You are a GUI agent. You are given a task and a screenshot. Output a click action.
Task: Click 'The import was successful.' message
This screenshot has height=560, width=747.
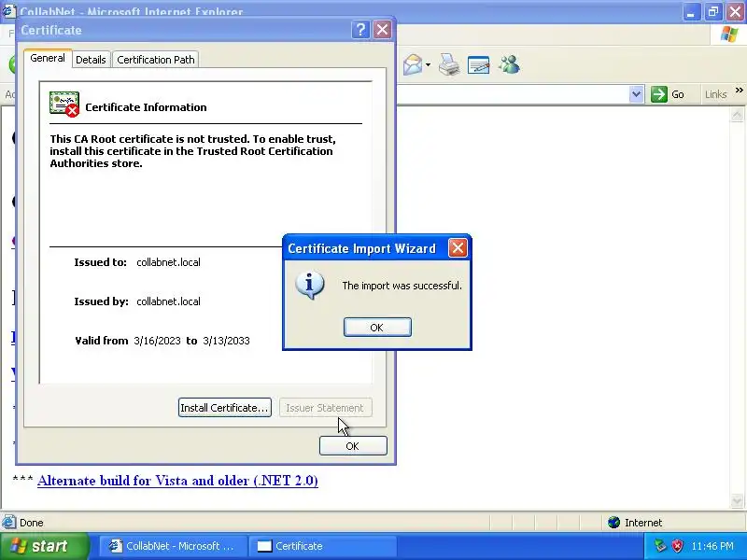[402, 286]
